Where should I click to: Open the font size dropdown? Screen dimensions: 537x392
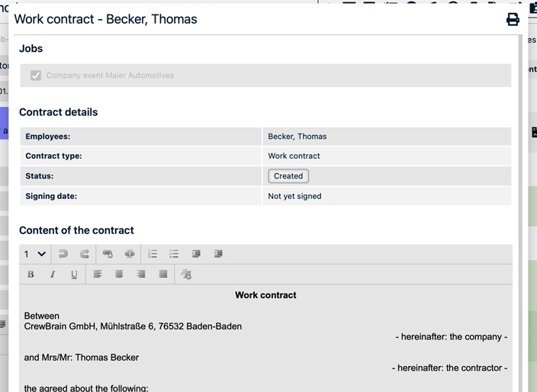tap(35, 254)
